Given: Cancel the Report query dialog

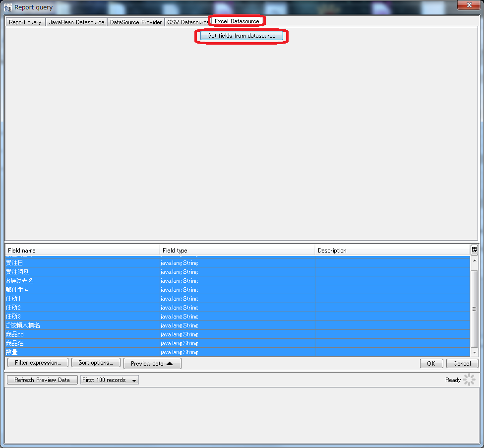Looking at the screenshot, I should tap(462, 363).
